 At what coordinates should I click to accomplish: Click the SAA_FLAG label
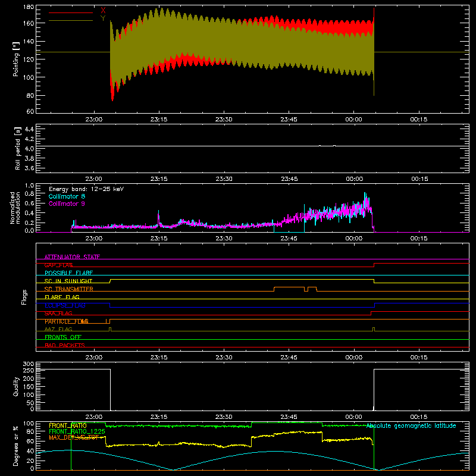58,314
